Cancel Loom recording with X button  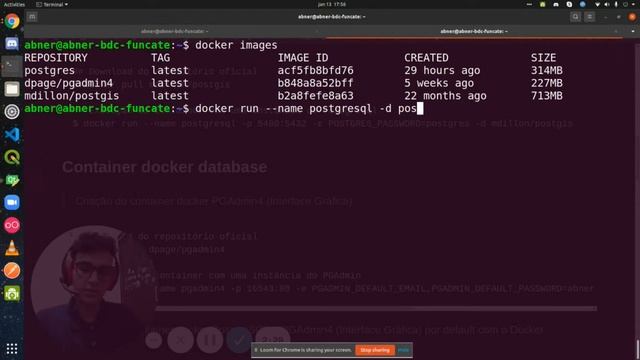click(180, 340)
